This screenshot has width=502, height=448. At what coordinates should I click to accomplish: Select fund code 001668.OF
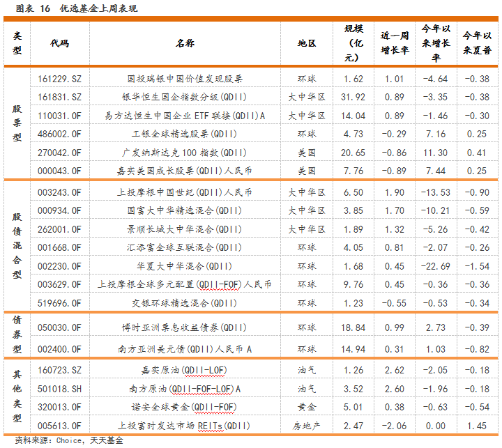point(59,247)
